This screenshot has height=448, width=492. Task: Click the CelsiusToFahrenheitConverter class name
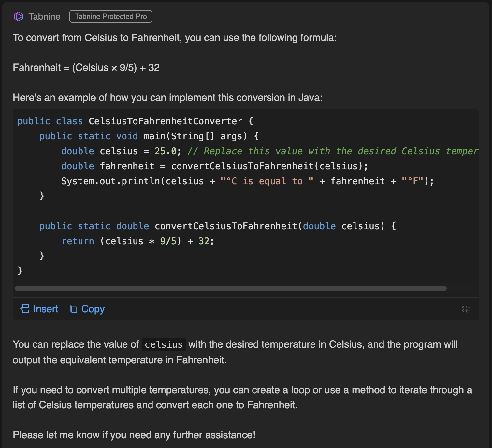[x=165, y=121]
